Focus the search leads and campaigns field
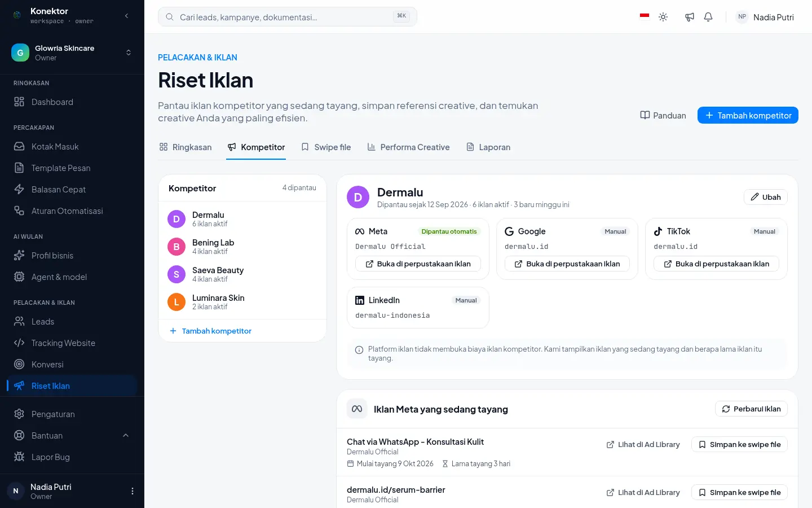Image resolution: width=812 pixels, height=508 pixels. point(288,17)
